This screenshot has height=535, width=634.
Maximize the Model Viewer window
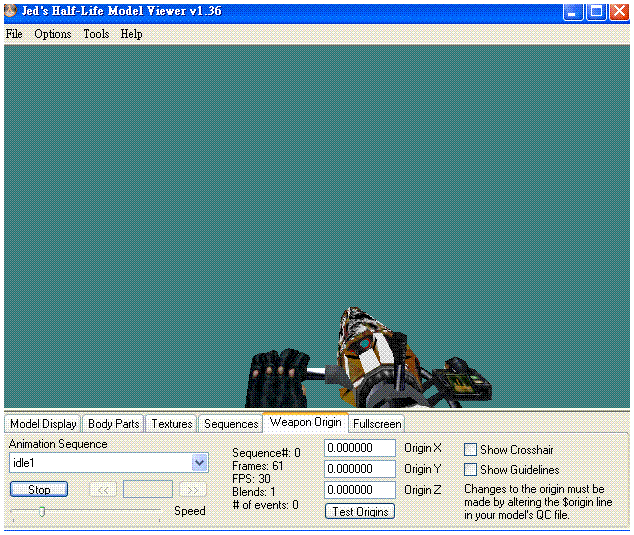(x=596, y=12)
